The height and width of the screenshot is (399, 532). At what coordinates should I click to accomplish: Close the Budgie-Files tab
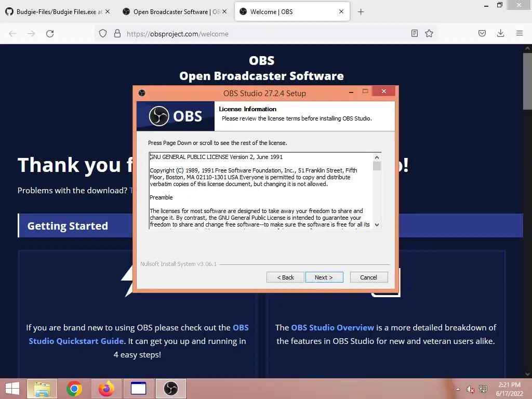pyautogui.click(x=108, y=11)
